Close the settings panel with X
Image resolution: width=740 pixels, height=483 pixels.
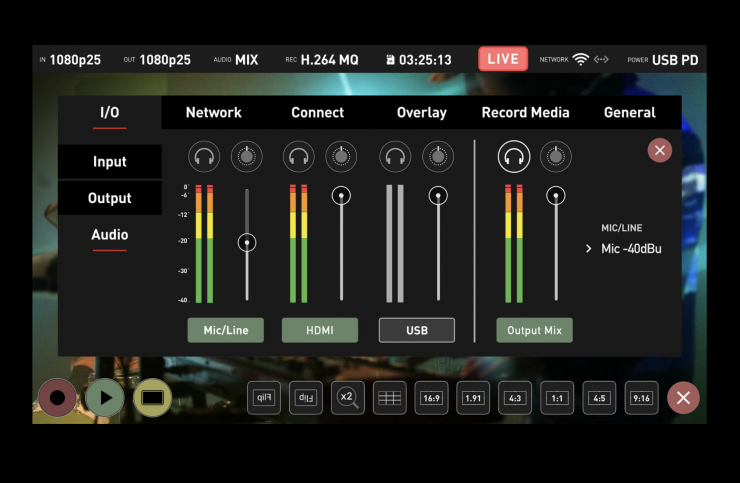pos(659,150)
